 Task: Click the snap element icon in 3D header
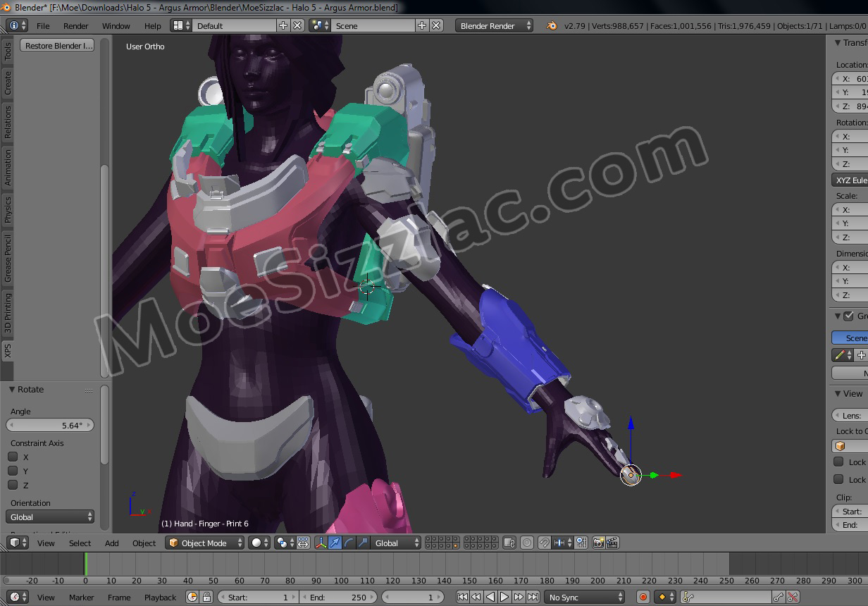click(x=563, y=543)
